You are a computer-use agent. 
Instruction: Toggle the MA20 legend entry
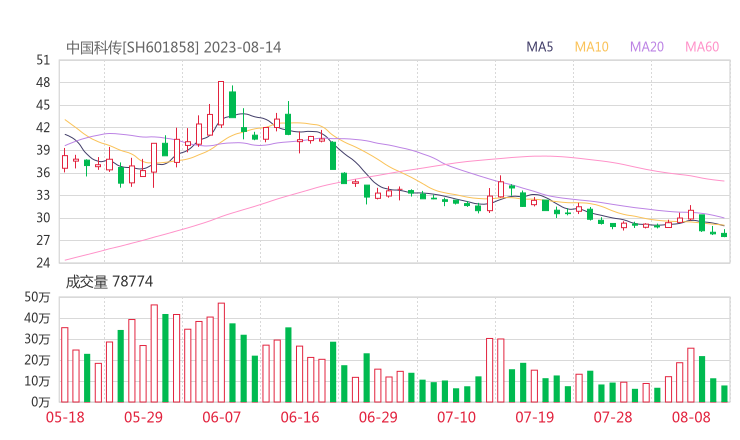(647, 47)
